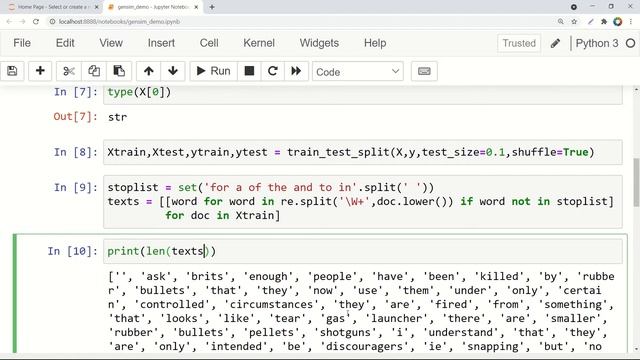Bookmark this page with the star icon
640x360 pixels.
point(574,22)
